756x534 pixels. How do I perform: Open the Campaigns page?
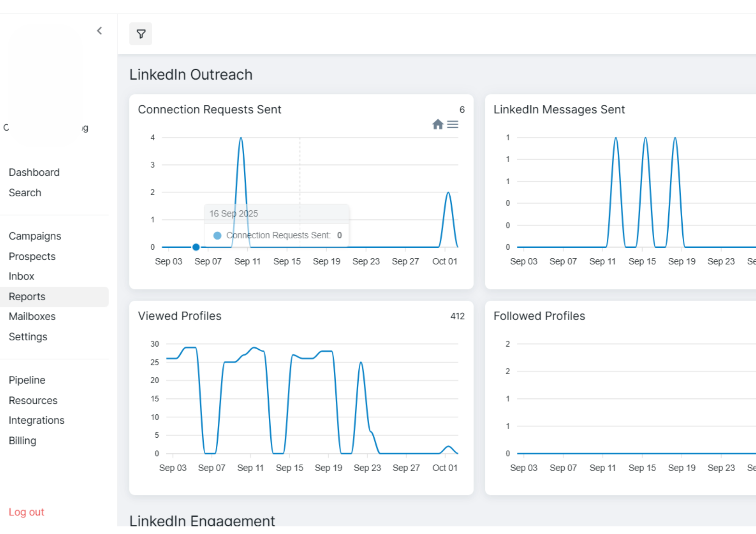coord(35,236)
